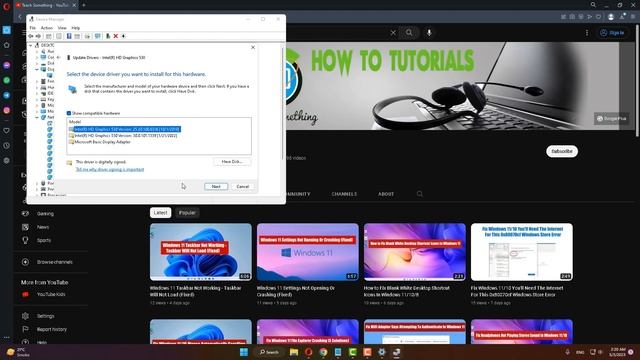Click the Next button in Update Drivers
This screenshot has width=640, height=360.
point(216,187)
